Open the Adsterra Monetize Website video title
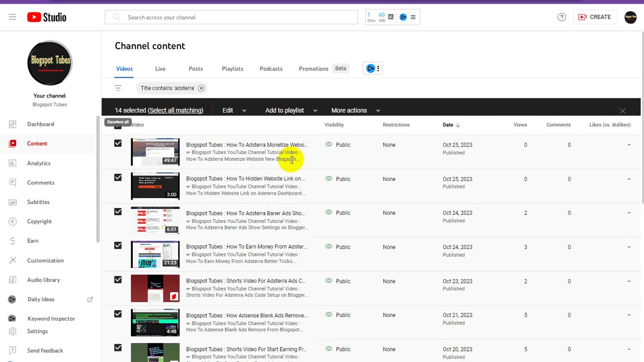The image size is (644, 362). [x=247, y=145]
